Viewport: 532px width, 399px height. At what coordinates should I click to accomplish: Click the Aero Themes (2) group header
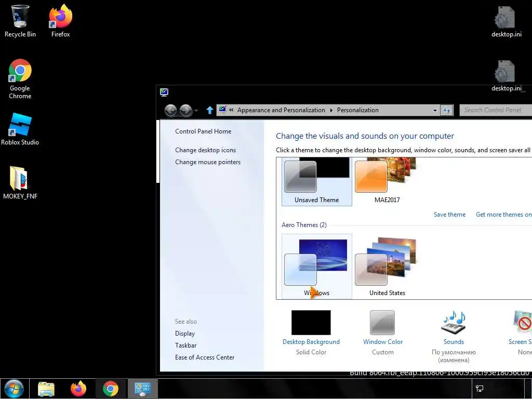click(304, 225)
